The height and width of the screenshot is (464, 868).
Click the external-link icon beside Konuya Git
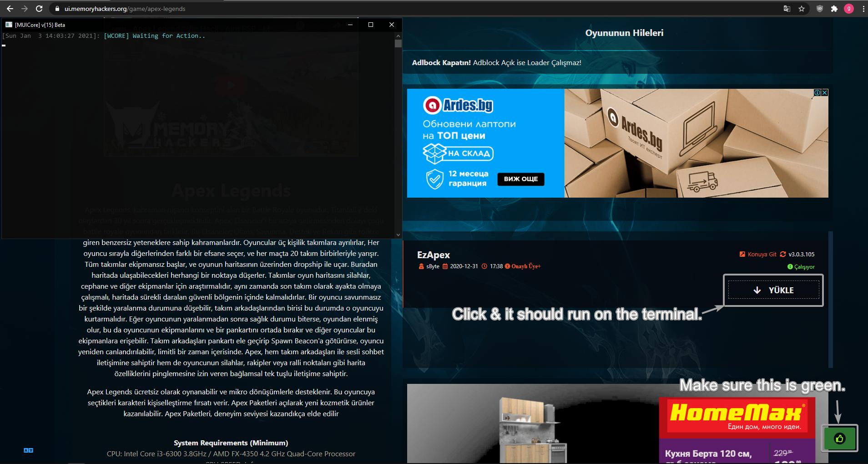pos(742,255)
